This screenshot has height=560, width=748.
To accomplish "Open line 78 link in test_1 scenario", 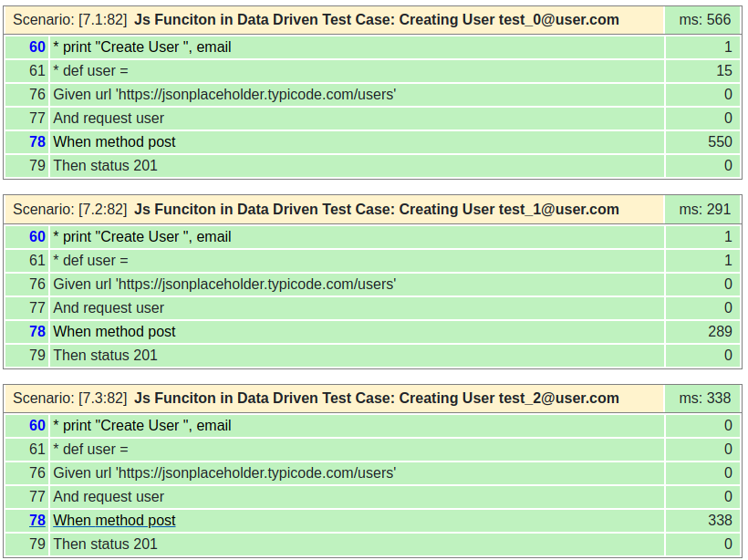I will tap(37, 332).
